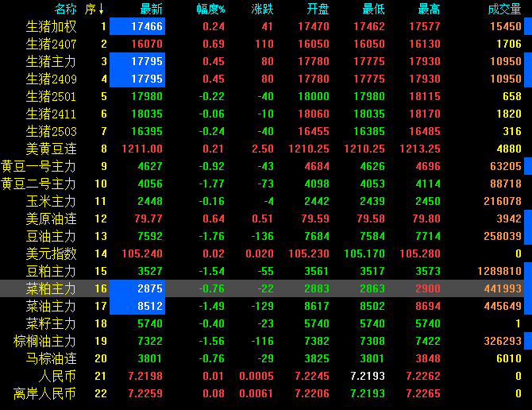
Task: Click open price 7.2245 of 人民币
Action: [312, 376]
